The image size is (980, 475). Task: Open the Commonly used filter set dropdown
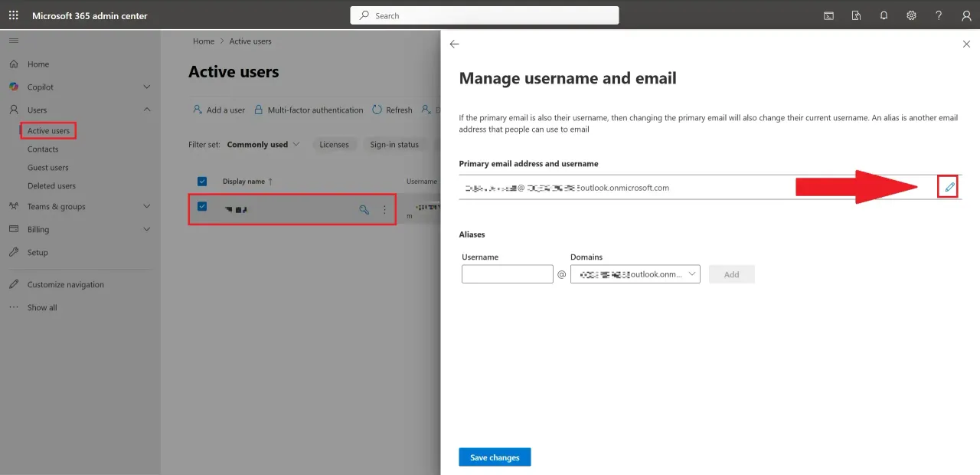tap(263, 144)
